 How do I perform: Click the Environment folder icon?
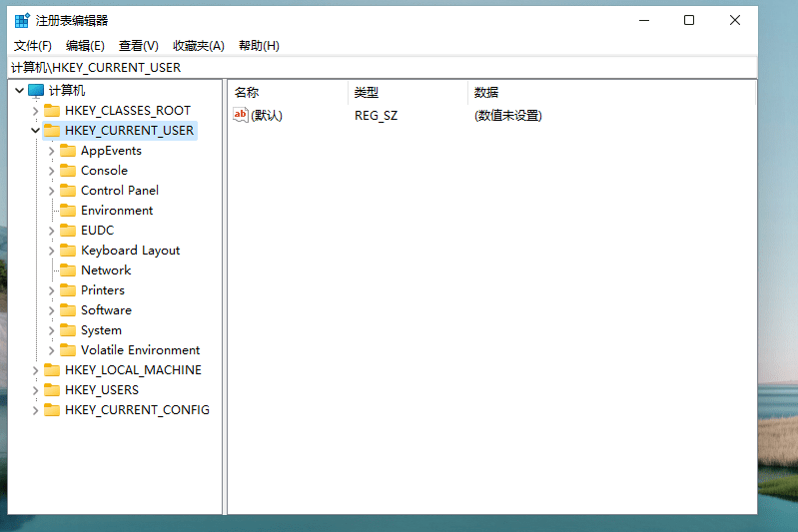pos(68,210)
